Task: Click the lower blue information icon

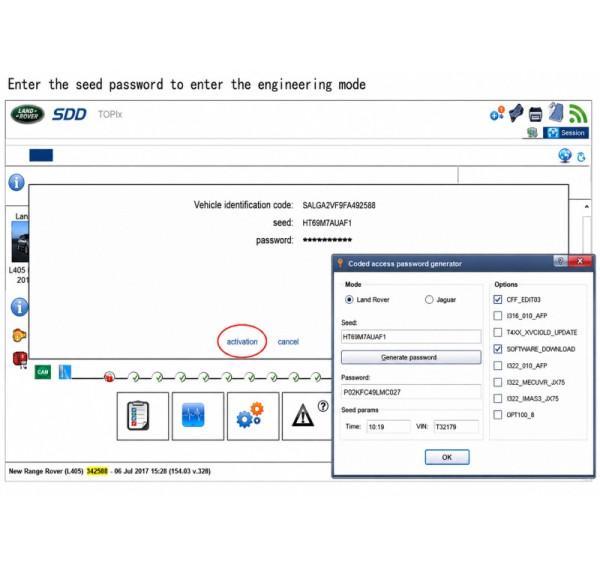Action: pos(19,307)
